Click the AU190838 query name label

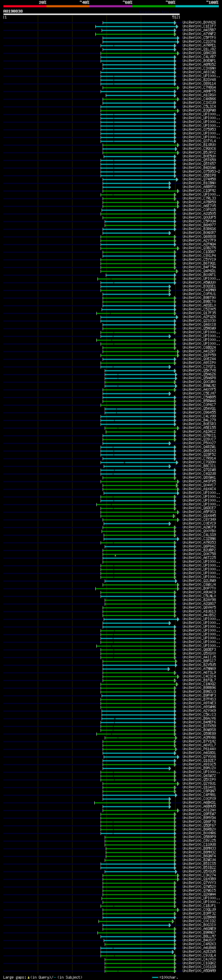pos(13,11)
